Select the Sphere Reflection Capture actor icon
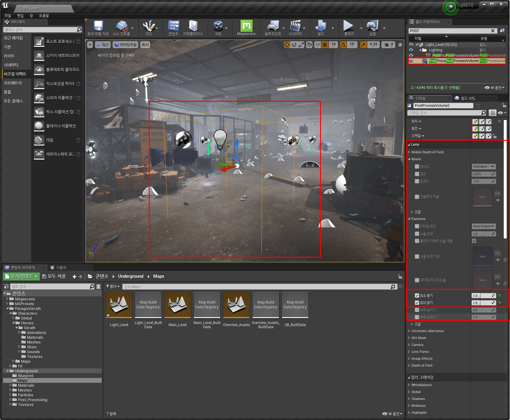 pyautogui.click(x=39, y=98)
